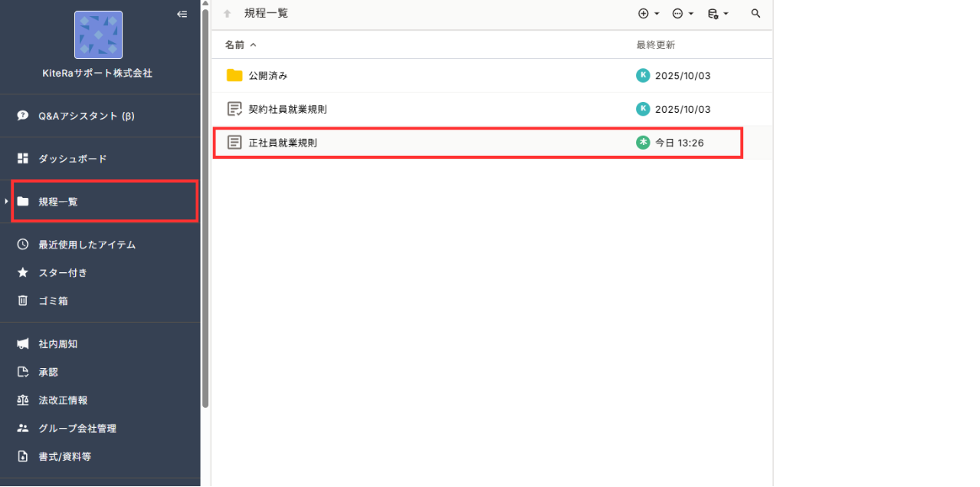
Task: Go to ダッシュボード in the sidebar
Action: [x=72, y=159]
